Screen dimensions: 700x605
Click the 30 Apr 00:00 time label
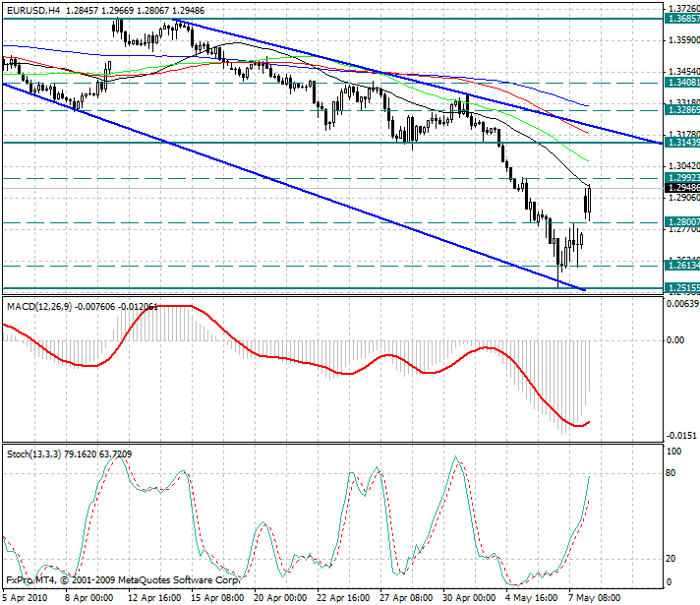(469, 598)
